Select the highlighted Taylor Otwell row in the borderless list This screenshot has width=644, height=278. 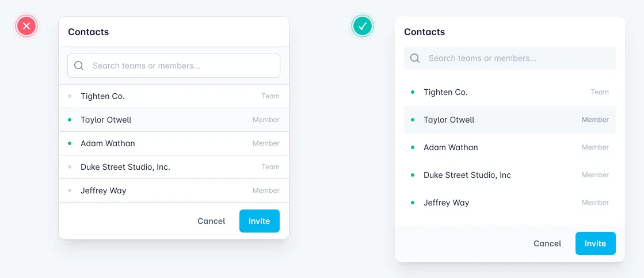[x=509, y=120]
